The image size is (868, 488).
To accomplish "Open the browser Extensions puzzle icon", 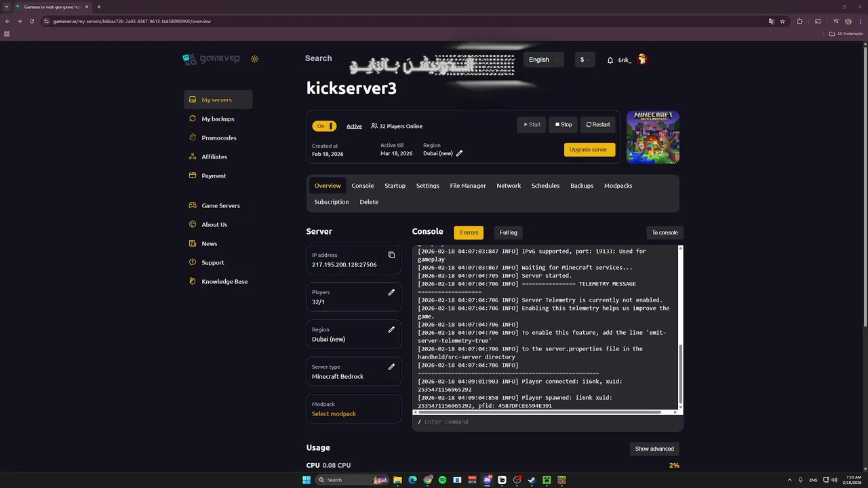I will [x=800, y=21].
